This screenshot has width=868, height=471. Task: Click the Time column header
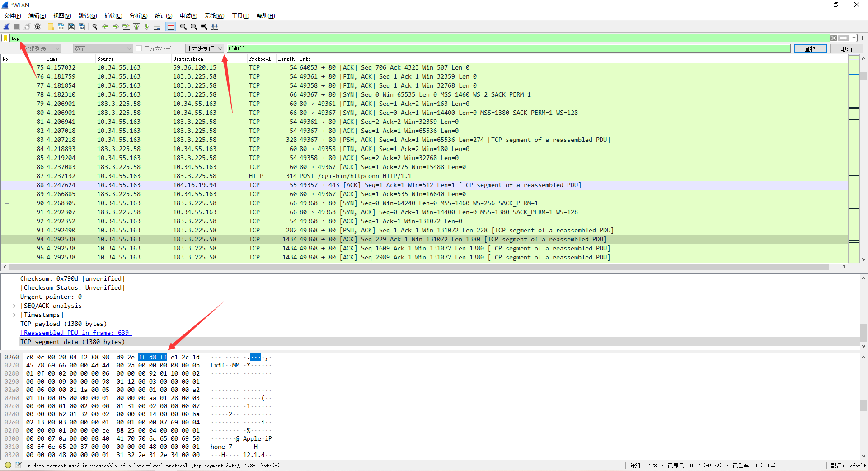pyautogui.click(x=70, y=59)
